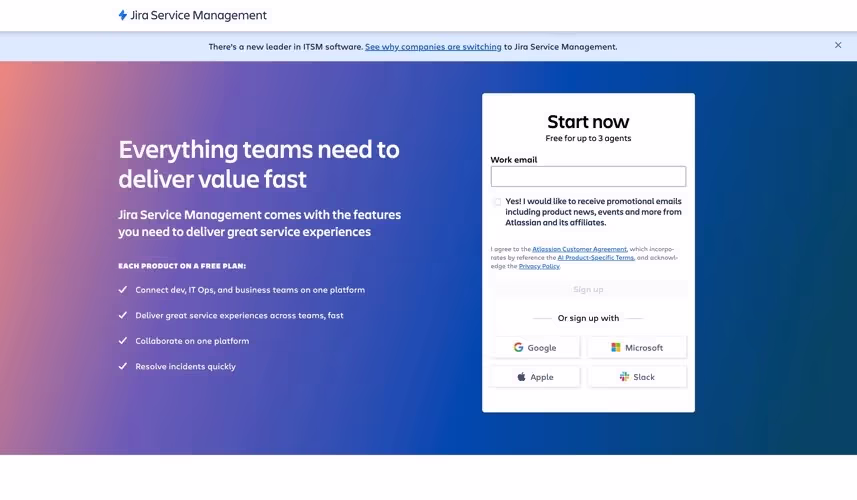
Task: Click 'Resolve incidents quickly' text
Action: click(x=185, y=367)
